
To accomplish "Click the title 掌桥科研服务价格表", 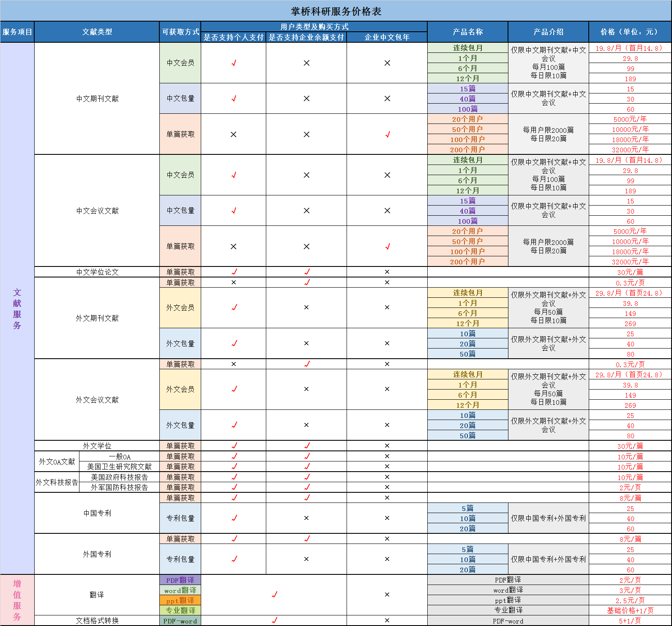I will [336, 11].
